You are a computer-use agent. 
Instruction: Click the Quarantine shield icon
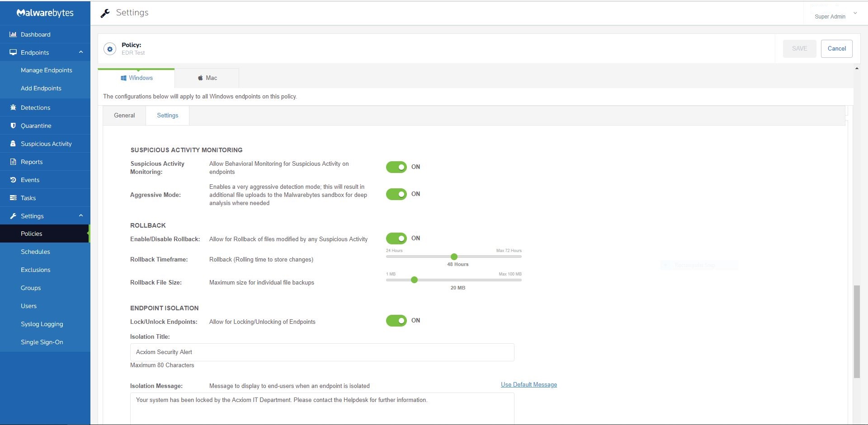pyautogui.click(x=13, y=126)
